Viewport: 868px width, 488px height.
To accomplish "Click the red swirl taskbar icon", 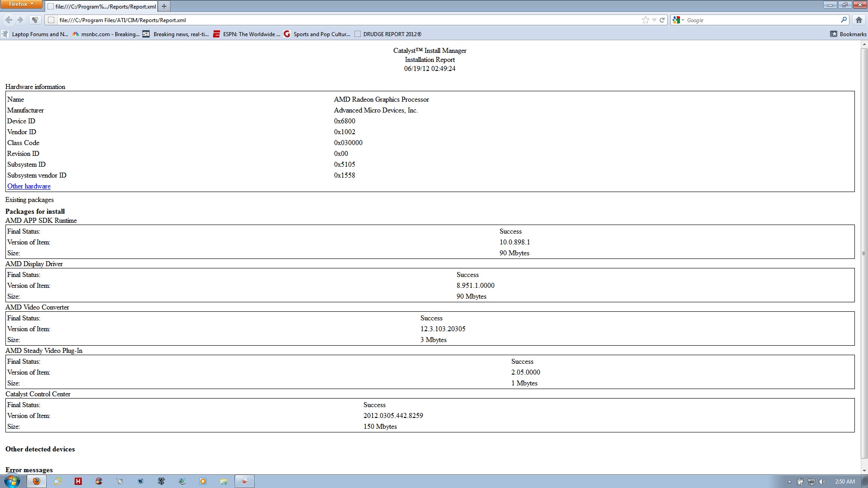I will coord(99,481).
